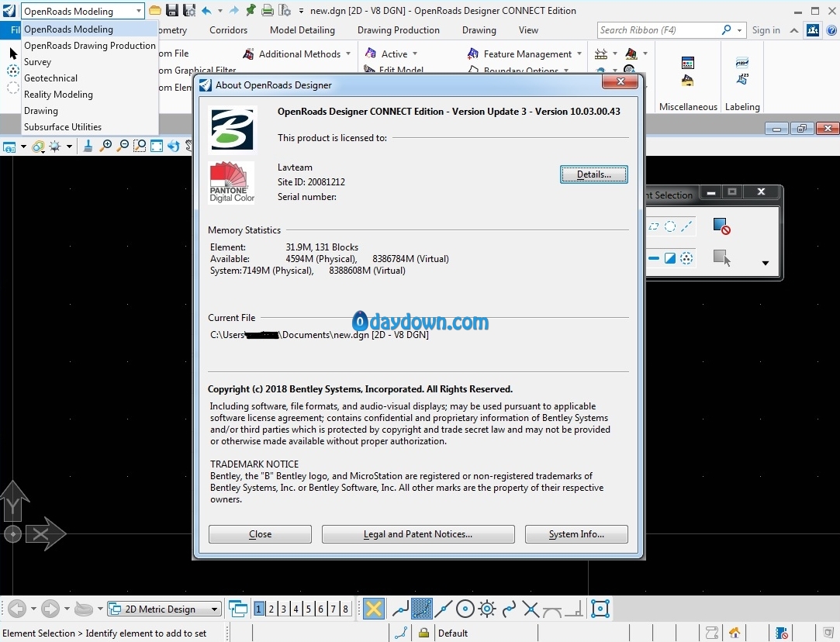
Task: Click the Save Settings icon with gear
Action: click(x=189, y=10)
